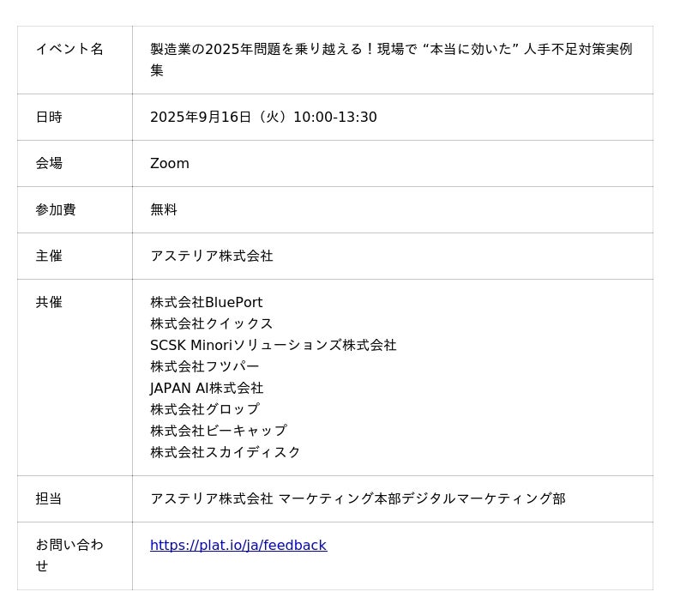
Task: Click the 共催 row label
Action: [49, 302]
